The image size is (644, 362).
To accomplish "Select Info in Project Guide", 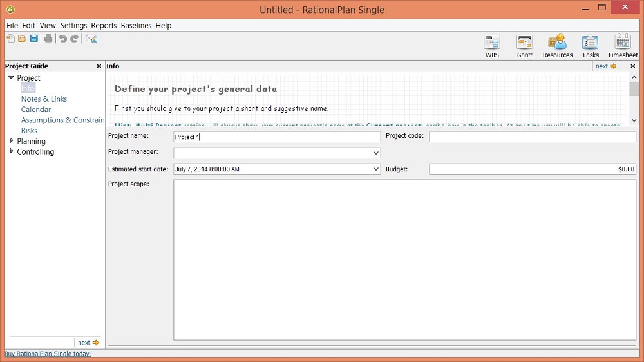I will coord(28,88).
